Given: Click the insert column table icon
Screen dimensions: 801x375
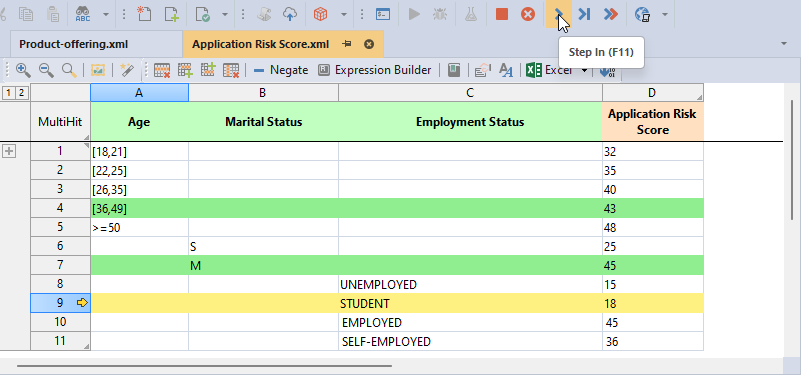Looking at the screenshot, I should point(208,70).
